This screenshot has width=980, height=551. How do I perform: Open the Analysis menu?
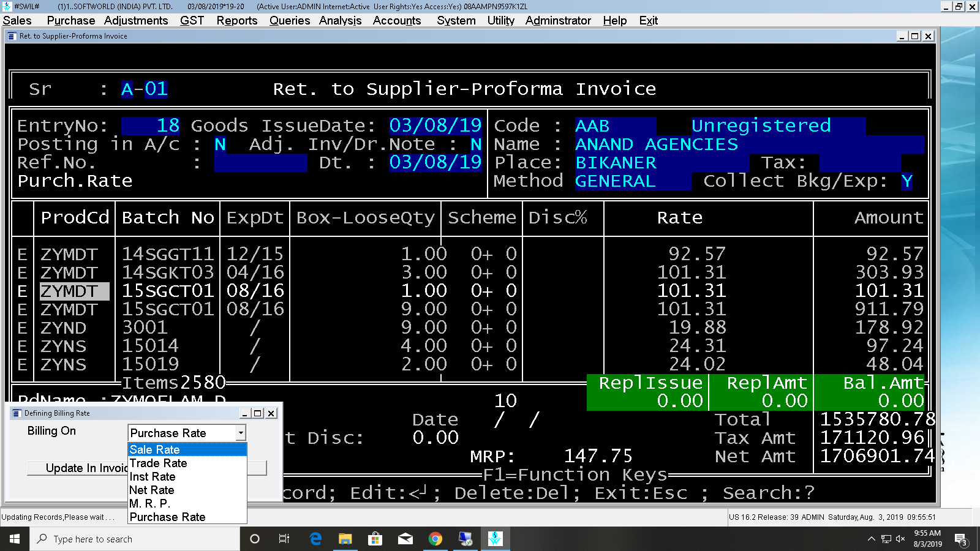340,20
